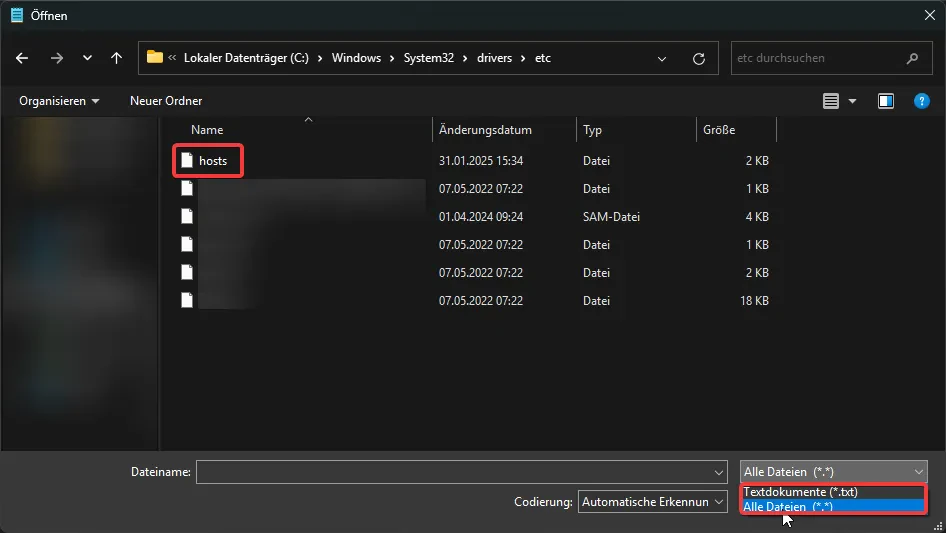Toggle the preview pane
The image size is (946, 533).
886,101
